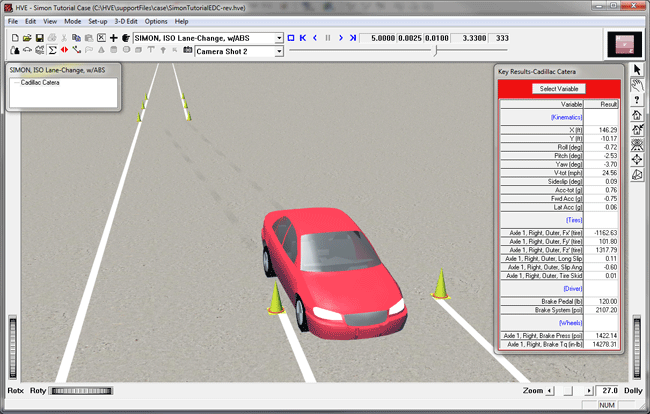Click the sigma summation toolbar icon
The width and height of the screenshot is (650, 414).
51,50
